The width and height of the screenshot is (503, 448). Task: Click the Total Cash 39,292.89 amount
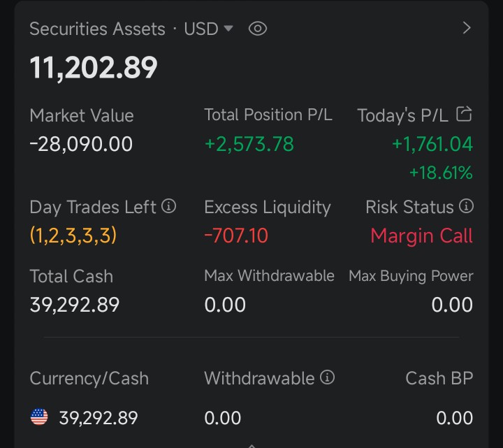tap(75, 305)
